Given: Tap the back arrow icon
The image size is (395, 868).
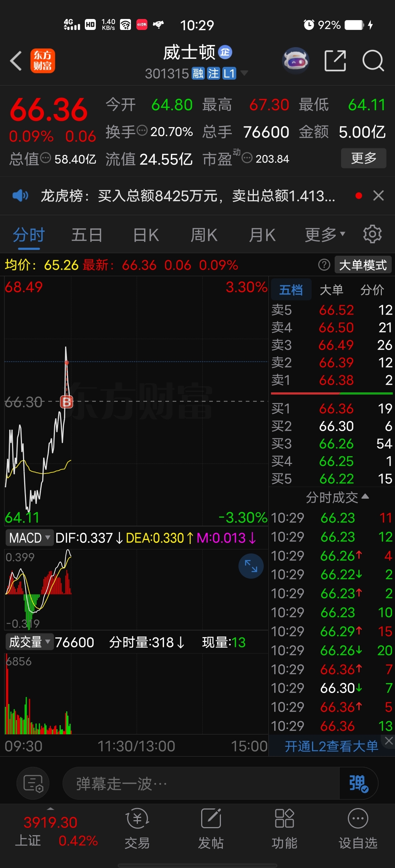Looking at the screenshot, I should 16,61.
